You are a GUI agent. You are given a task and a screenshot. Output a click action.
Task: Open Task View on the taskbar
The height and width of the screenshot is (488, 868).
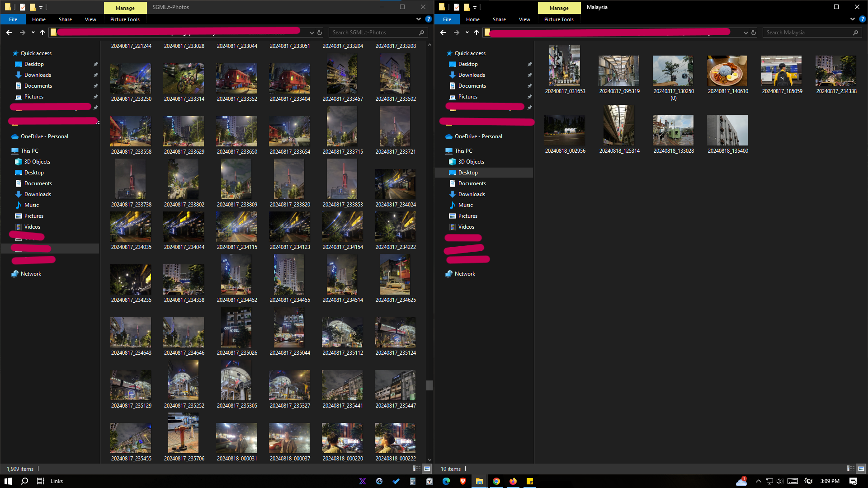tap(40, 481)
